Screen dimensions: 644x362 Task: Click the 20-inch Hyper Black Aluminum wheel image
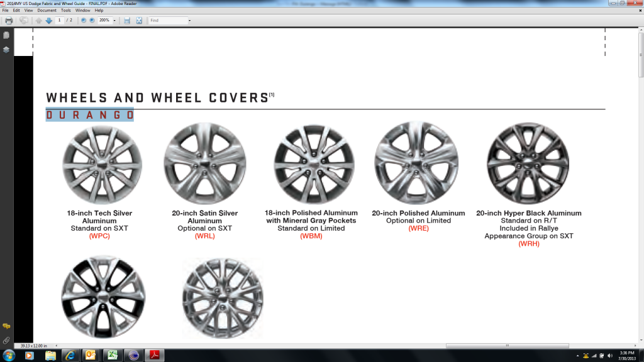528,163
